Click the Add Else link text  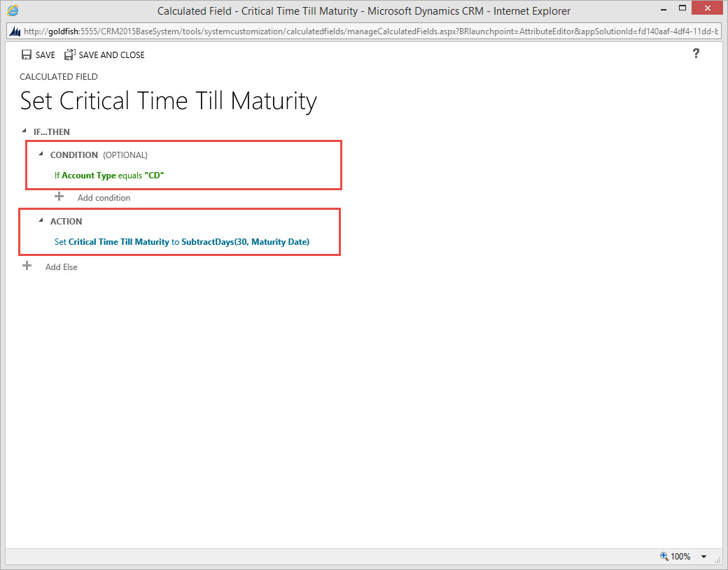tap(62, 267)
